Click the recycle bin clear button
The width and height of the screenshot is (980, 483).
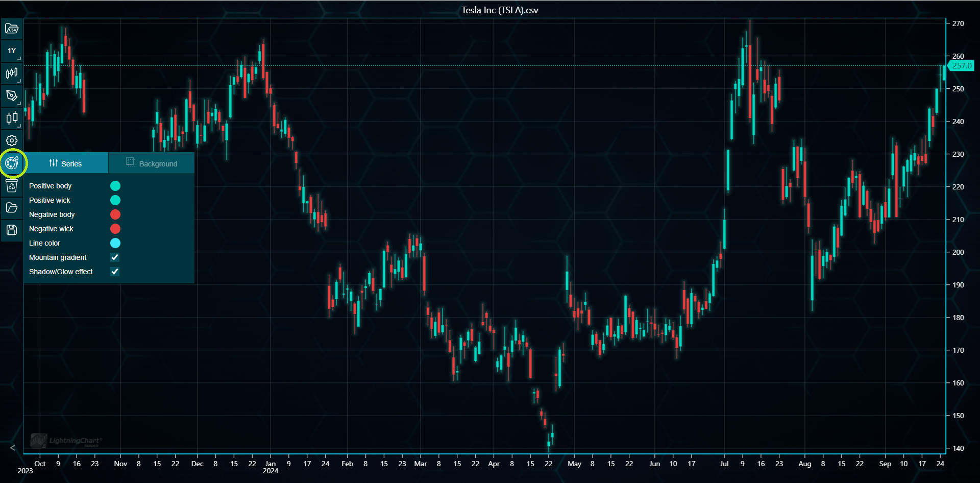click(12, 186)
